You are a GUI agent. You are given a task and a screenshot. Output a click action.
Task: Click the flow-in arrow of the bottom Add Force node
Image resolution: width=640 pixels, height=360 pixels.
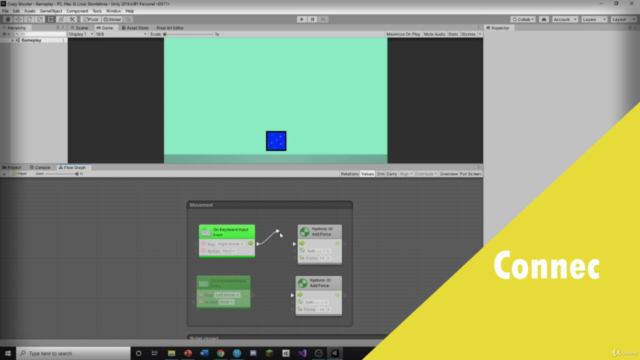click(x=300, y=295)
